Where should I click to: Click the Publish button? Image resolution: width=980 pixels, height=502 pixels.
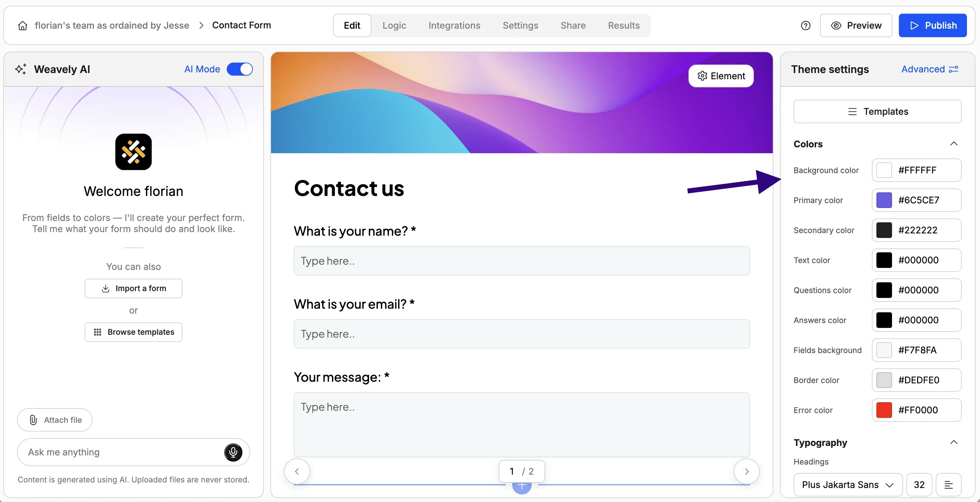[933, 25]
